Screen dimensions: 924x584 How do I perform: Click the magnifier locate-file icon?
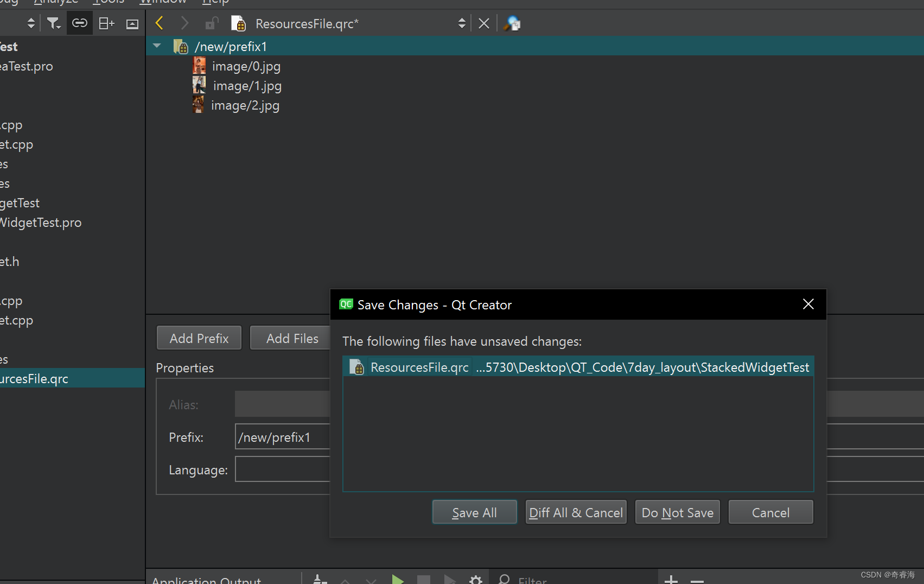[512, 23]
